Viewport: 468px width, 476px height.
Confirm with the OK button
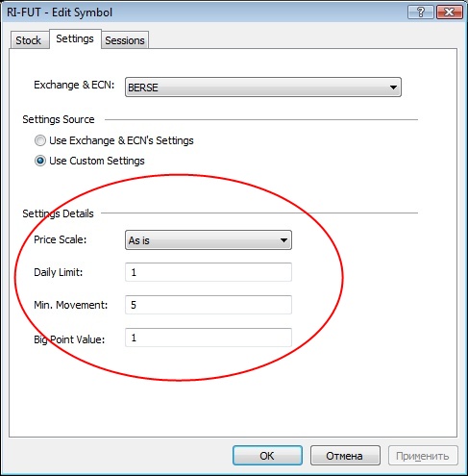(267, 456)
